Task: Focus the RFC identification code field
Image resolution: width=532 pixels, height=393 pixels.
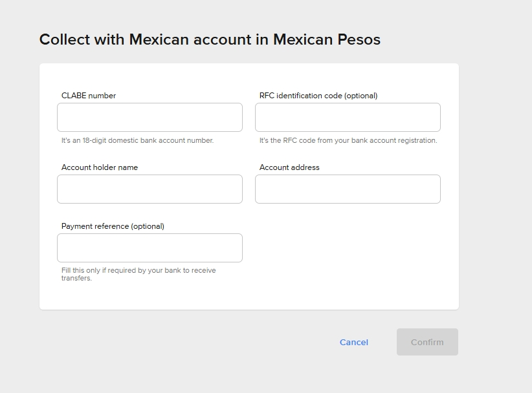Action: pos(348,118)
